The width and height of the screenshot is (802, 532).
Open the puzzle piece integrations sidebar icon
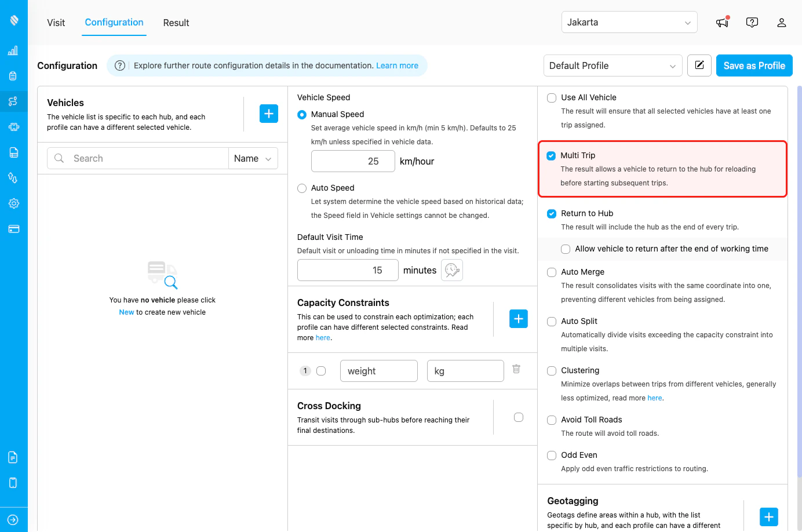point(13,127)
